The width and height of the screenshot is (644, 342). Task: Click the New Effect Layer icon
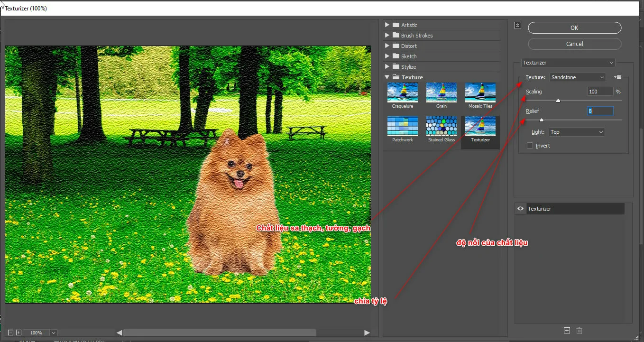coord(567,330)
